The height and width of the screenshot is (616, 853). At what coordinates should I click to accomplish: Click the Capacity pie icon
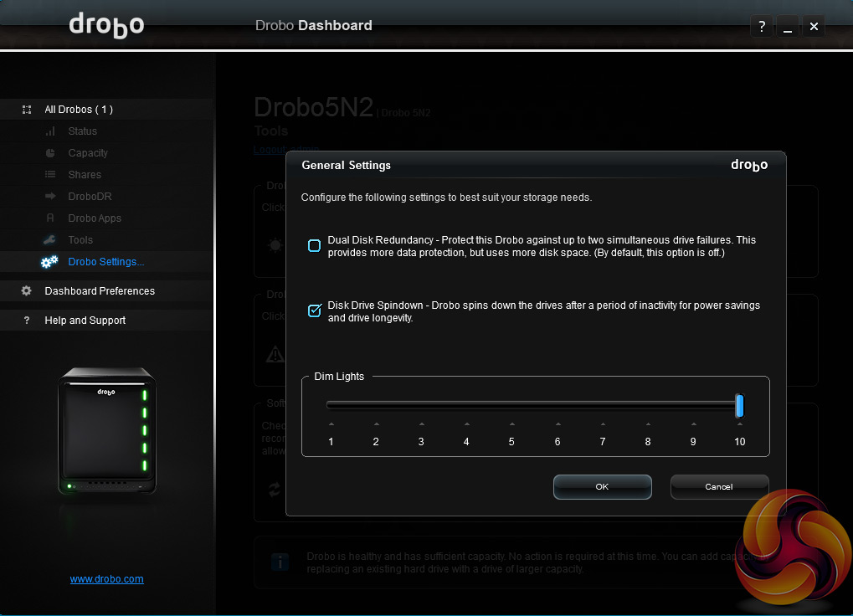(x=50, y=153)
